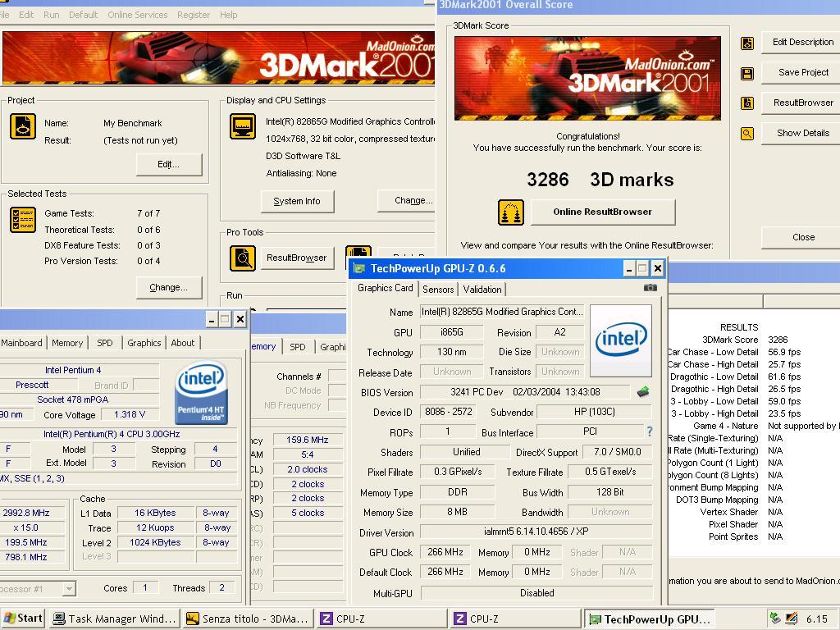The image size is (840, 630).
Task: Click the BIOS Version field in GPU-Z
Action: 525,391
